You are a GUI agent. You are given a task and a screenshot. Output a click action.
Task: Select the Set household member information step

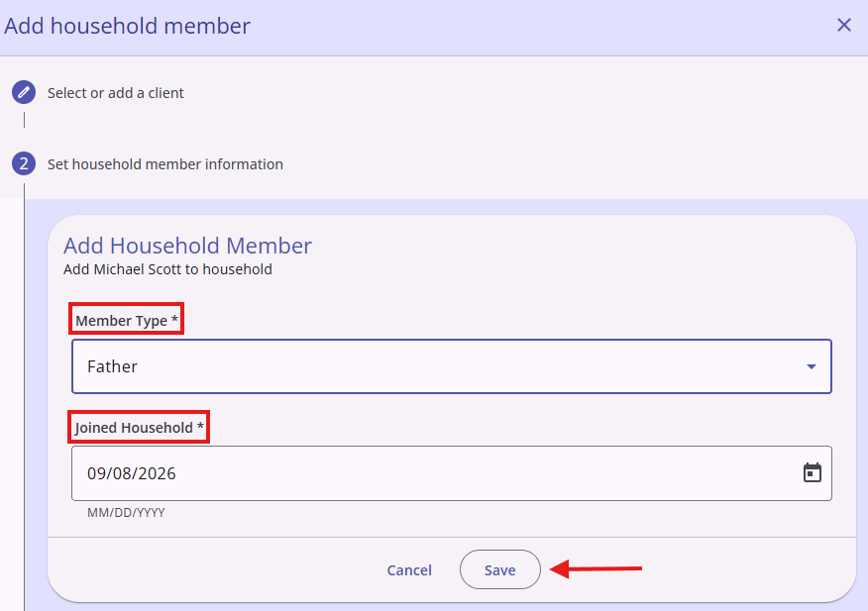164,164
